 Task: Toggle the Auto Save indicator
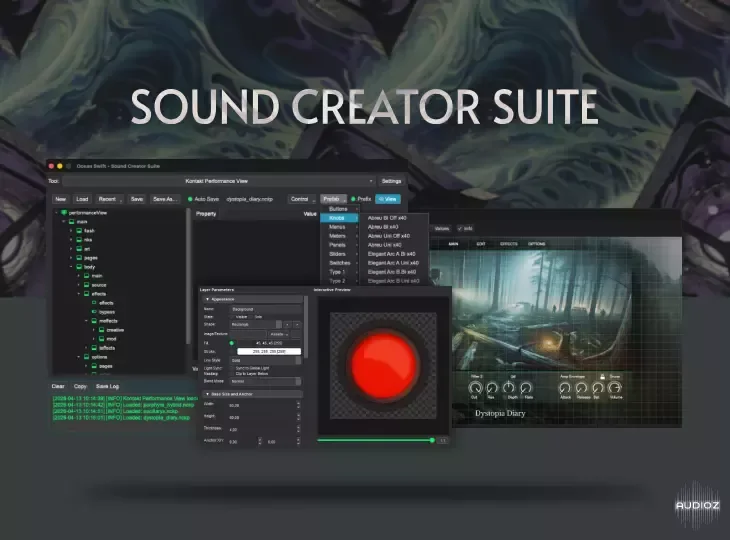190,199
